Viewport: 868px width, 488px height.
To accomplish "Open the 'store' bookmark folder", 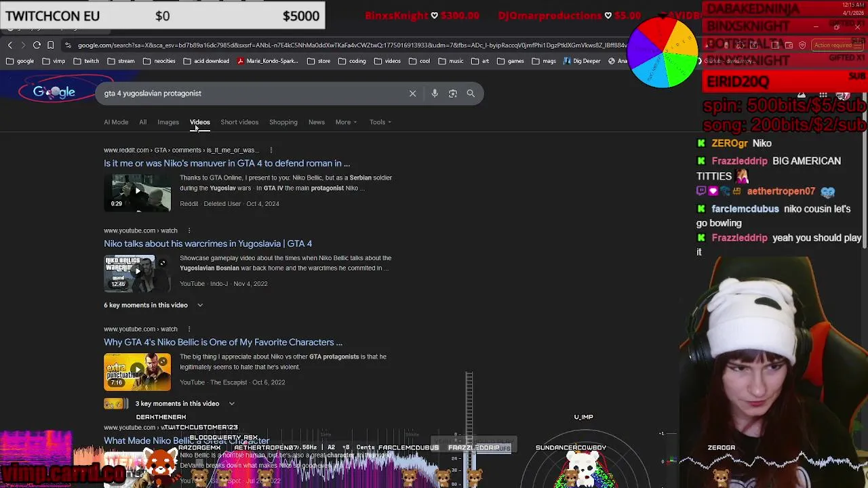I will pos(319,61).
